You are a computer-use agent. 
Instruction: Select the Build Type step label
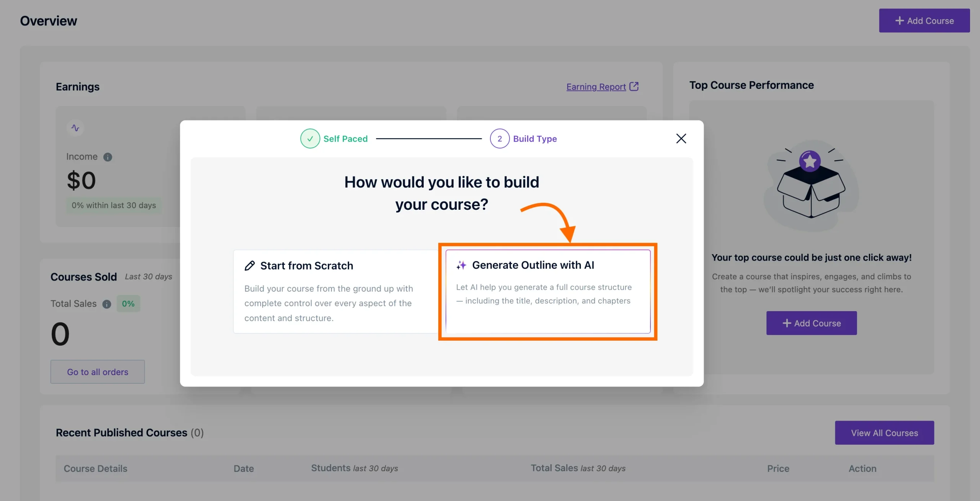tap(535, 139)
